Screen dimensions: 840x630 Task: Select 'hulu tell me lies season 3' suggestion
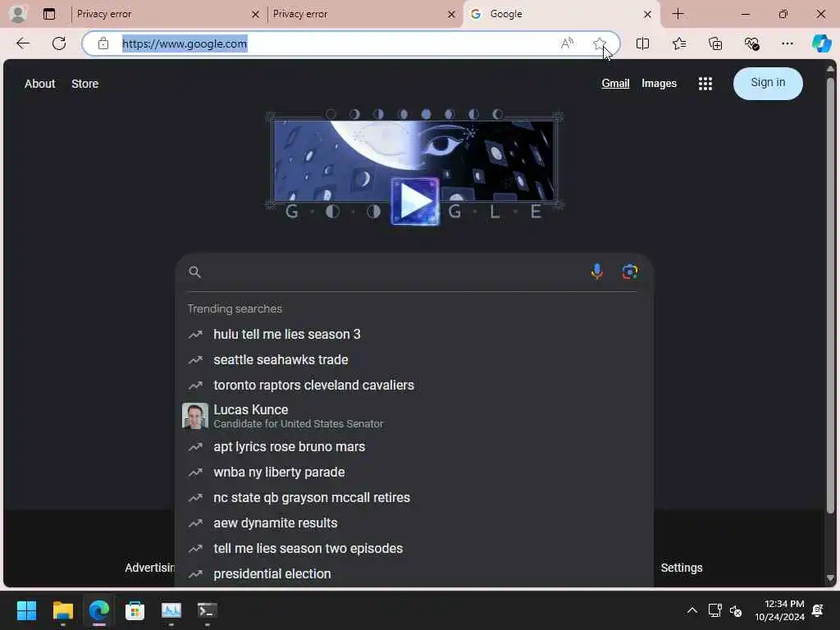point(414,335)
